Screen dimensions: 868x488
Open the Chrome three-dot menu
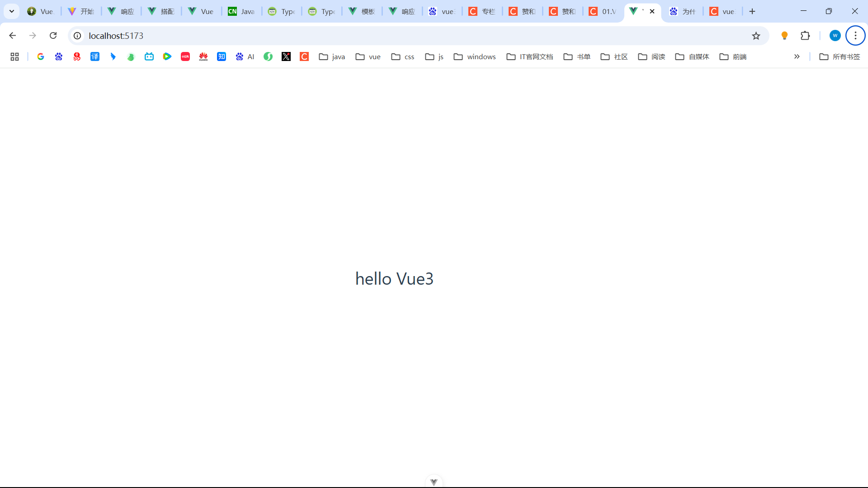point(855,36)
